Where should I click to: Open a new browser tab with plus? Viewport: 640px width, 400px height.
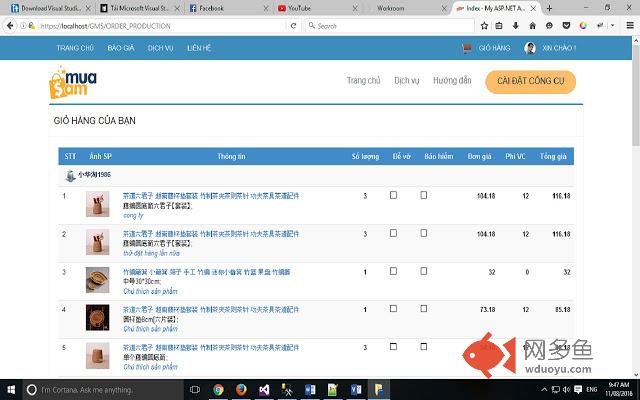pyautogui.click(x=549, y=8)
